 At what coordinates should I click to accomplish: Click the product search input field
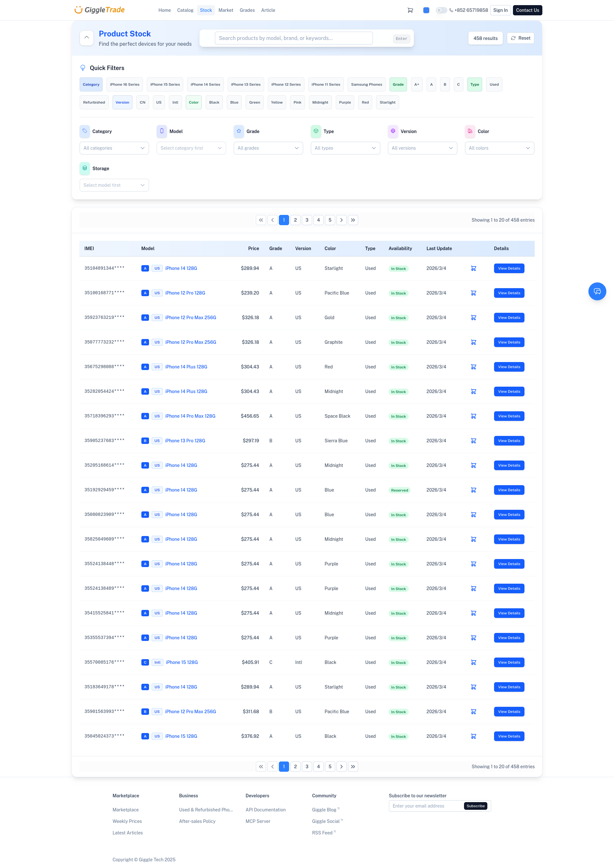click(x=293, y=38)
